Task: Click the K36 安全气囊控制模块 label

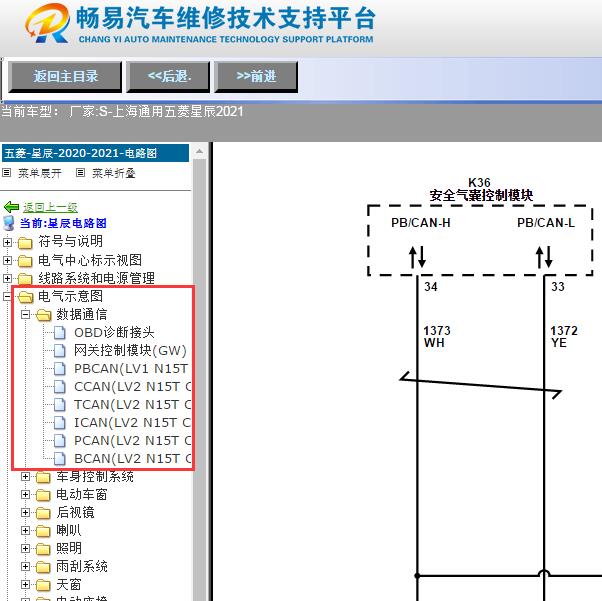Action: (x=481, y=189)
